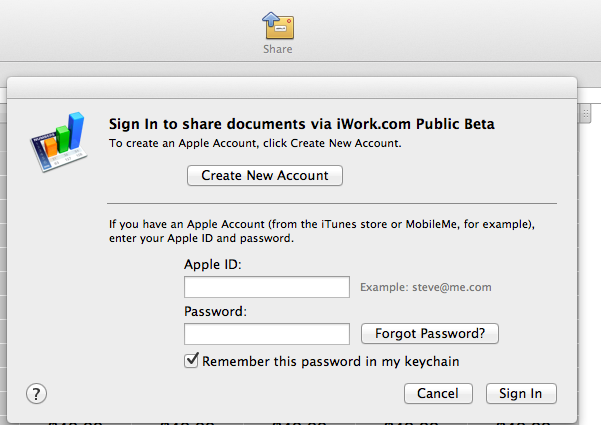Click the Example: steve@me.com hint text

pos(426,287)
